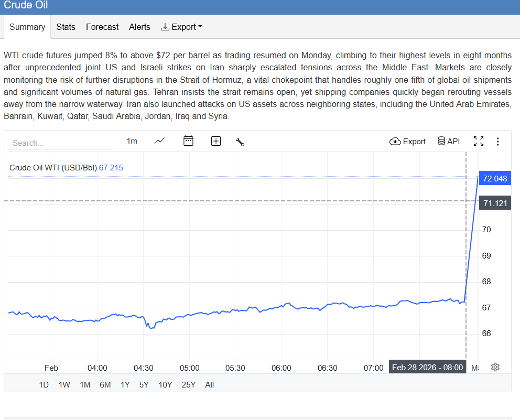Select the 1D time range
The height and width of the screenshot is (420, 520).
click(44, 385)
